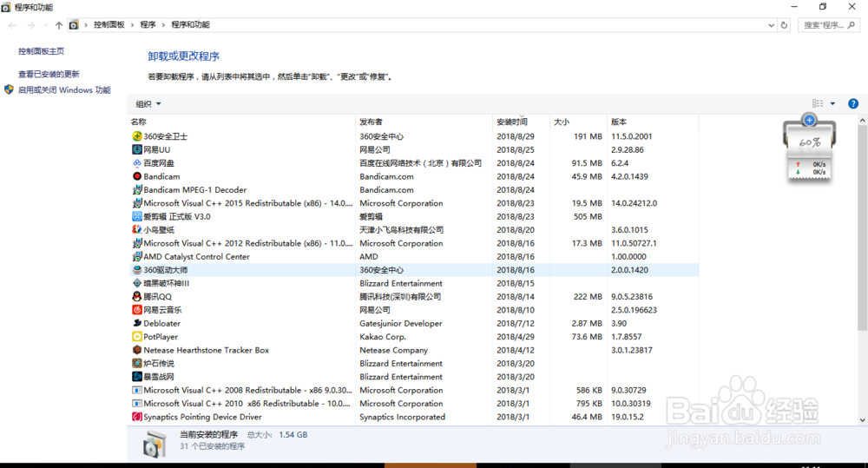The image size is (868, 468).
Task: Select the 2018/7/12 install date cell
Action: [516, 323]
